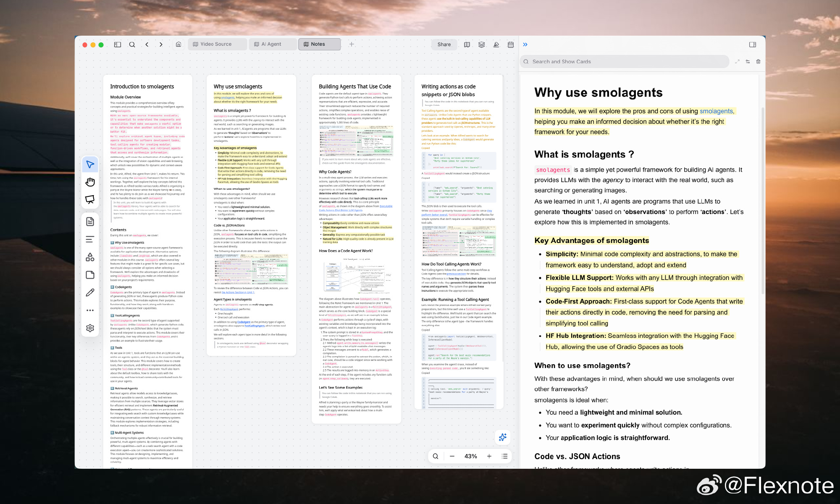Click the 'Code vs. JSON Actions' heading
The height and width of the screenshot is (504, 840).
577,457
